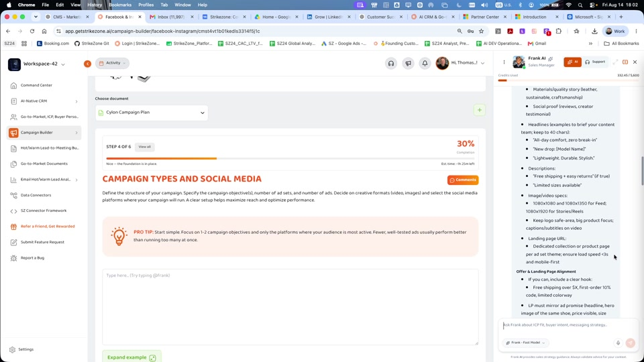Open Chrome Bookmarks menu
The width and height of the screenshot is (644, 362).
[x=120, y=5]
